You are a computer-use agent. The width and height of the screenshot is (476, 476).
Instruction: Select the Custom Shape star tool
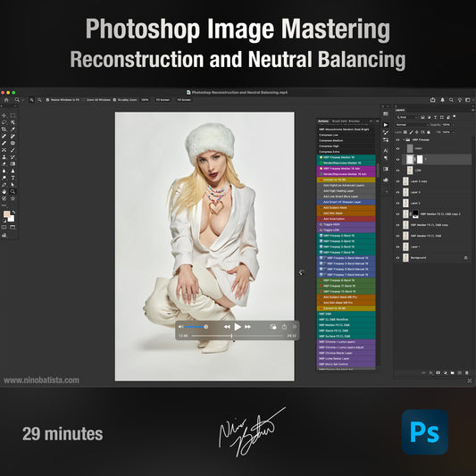coord(13,198)
